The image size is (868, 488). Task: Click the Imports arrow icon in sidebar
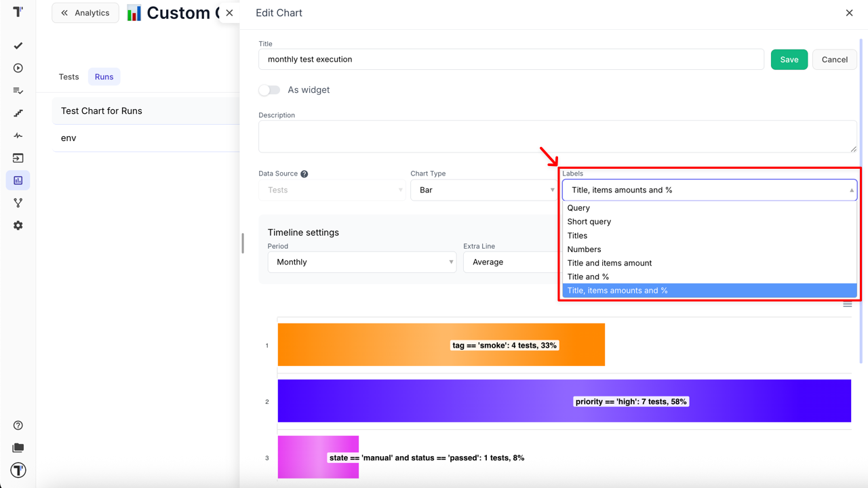point(18,158)
